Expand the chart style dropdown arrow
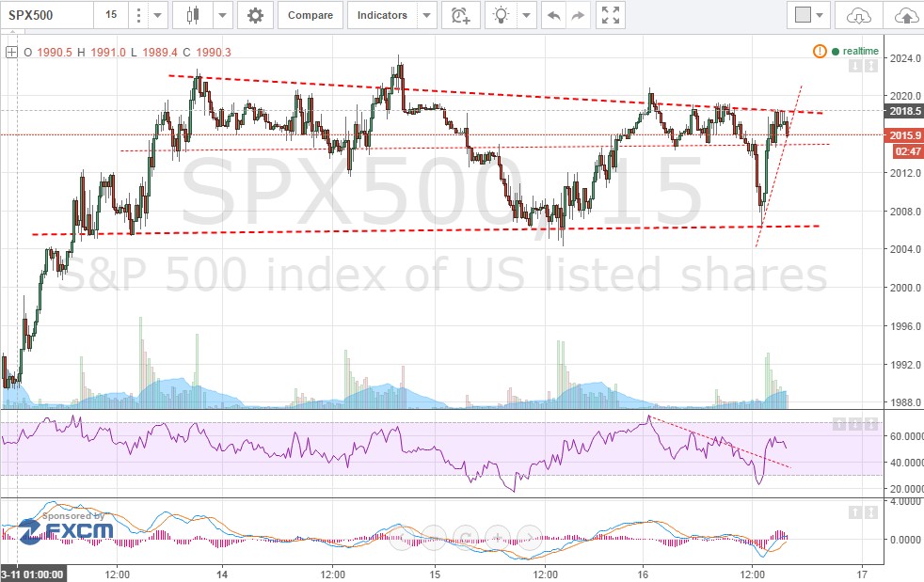 (222, 15)
